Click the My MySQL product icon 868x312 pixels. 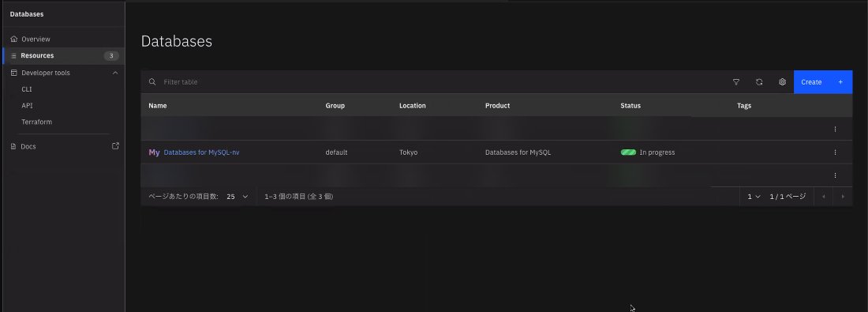pos(154,152)
